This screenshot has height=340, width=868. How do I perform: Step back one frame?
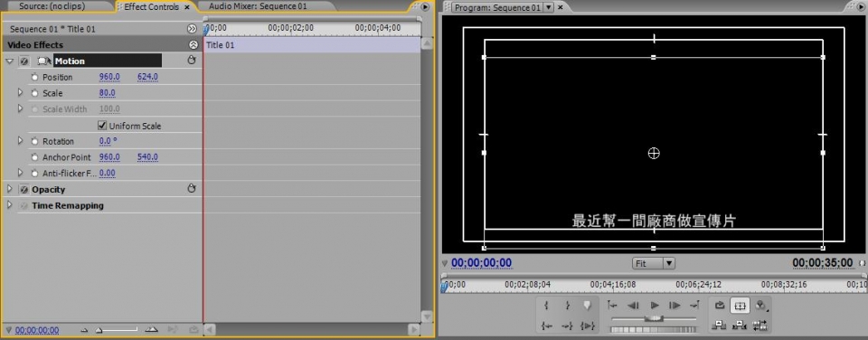(633, 305)
